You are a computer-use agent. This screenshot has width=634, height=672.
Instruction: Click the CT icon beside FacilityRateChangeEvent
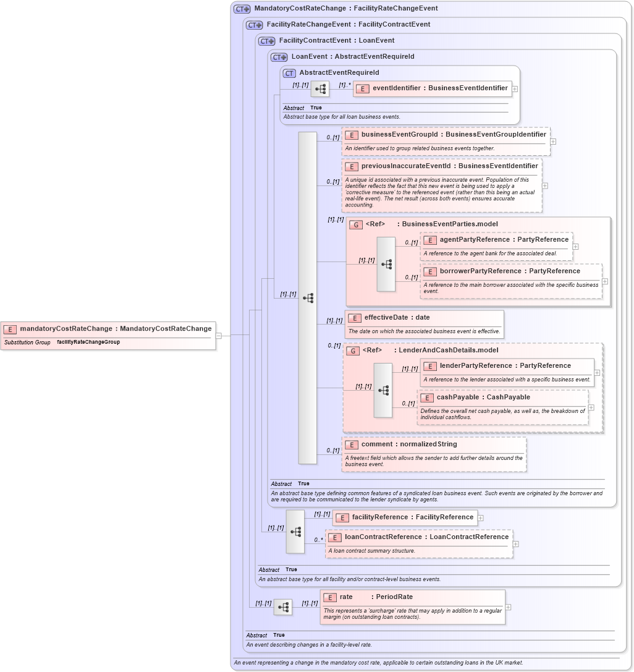pos(254,25)
